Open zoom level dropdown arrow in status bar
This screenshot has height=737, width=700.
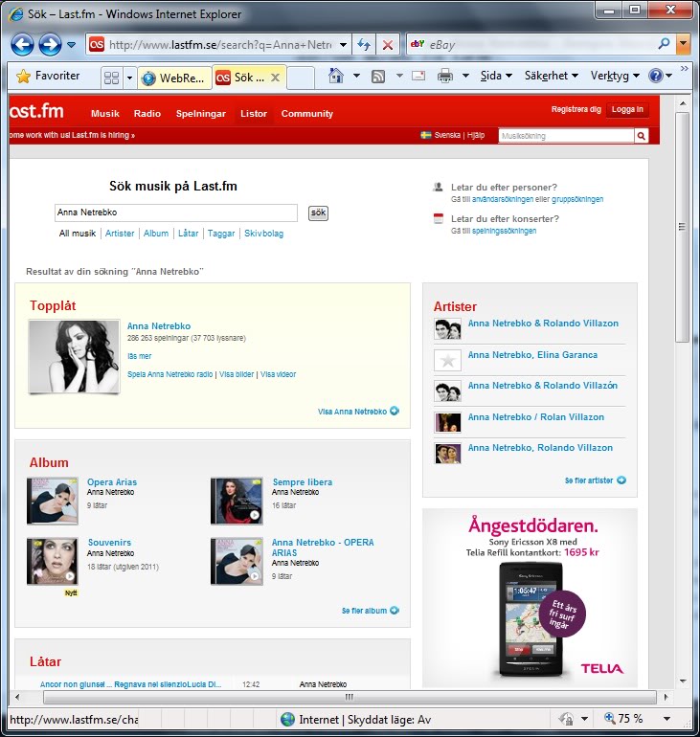(x=666, y=719)
